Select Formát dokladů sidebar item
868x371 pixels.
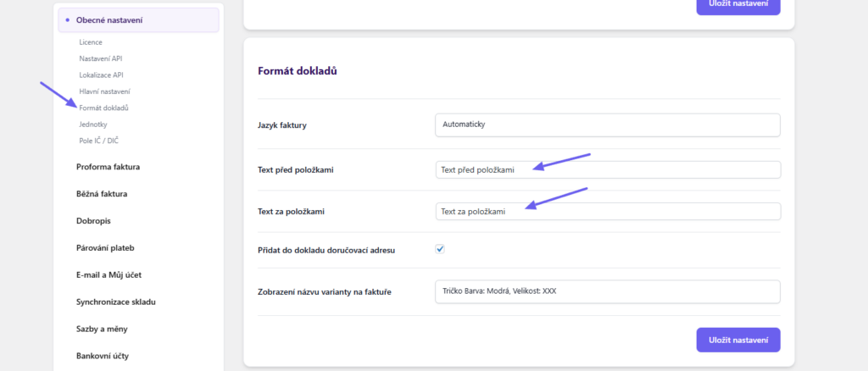(103, 108)
